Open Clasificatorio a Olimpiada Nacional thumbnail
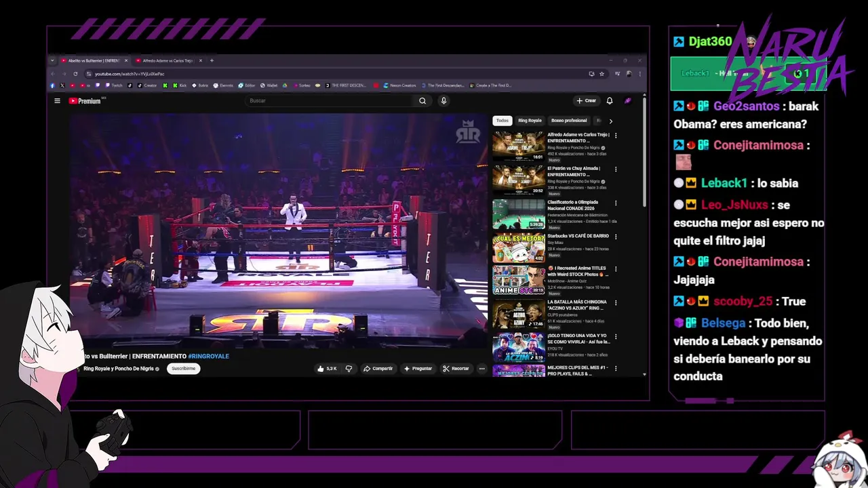This screenshot has height=488, width=868. pyautogui.click(x=519, y=213)
